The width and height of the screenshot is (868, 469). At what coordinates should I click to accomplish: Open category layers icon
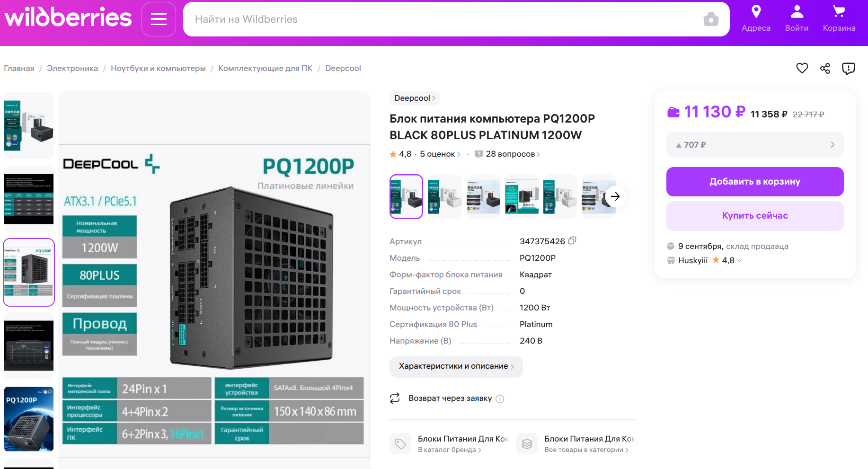(x=527, y=444)
